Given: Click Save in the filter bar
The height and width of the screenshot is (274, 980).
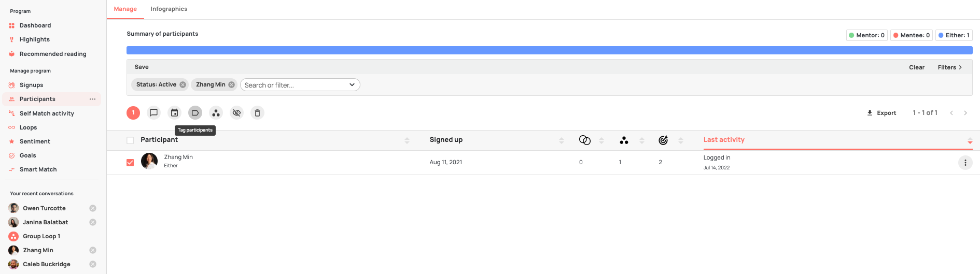Looking at the screenshot, I should 142,67.
